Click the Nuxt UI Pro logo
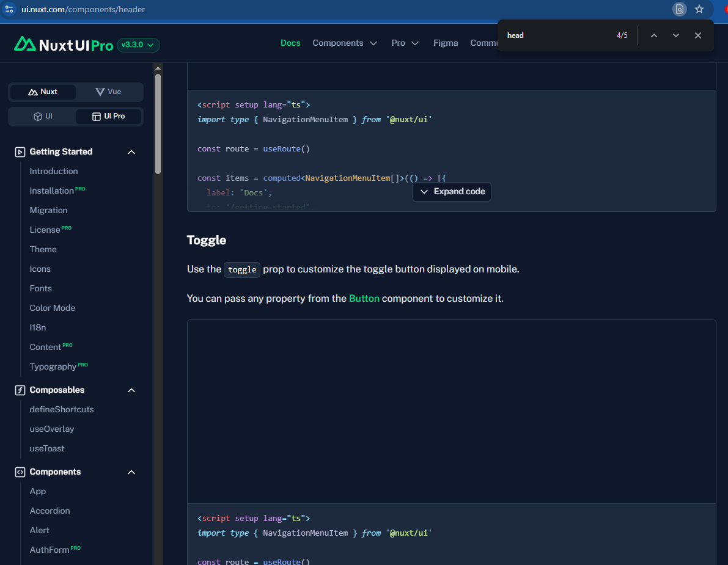Image resolution: width=728 pixels, height=565 pixels. tap(64, 45)
